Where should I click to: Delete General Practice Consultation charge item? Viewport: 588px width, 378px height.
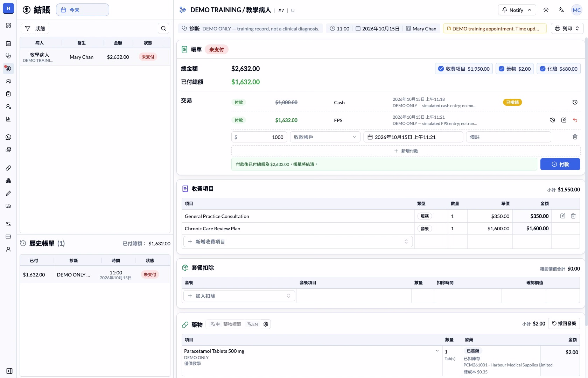573,216
